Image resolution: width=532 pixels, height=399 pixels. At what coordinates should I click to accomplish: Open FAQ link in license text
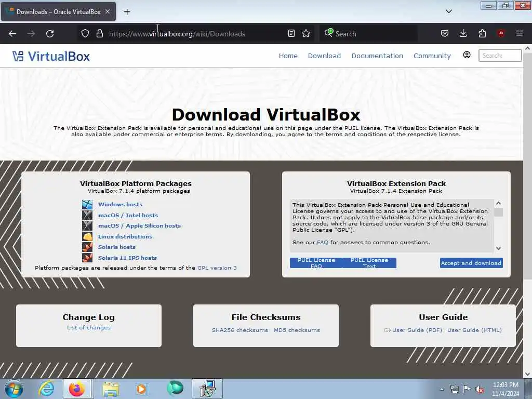click(x=322, y=242)
